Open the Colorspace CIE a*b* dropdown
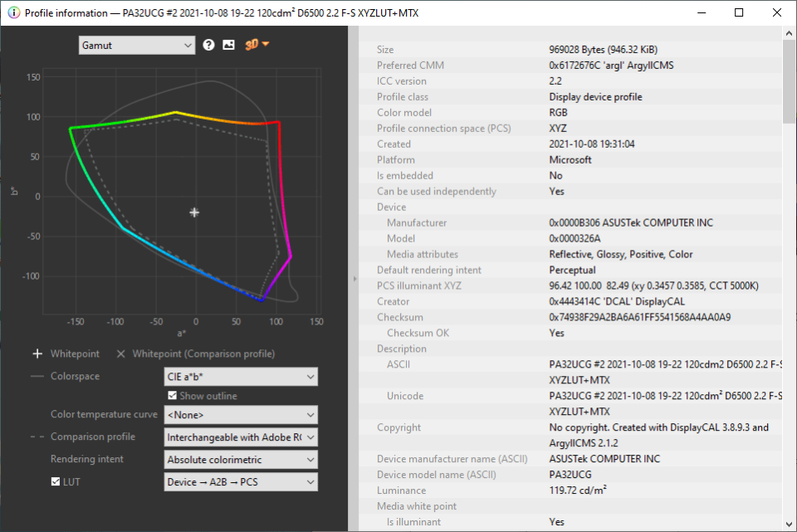 pyautogui.click(x=241, y=377)
